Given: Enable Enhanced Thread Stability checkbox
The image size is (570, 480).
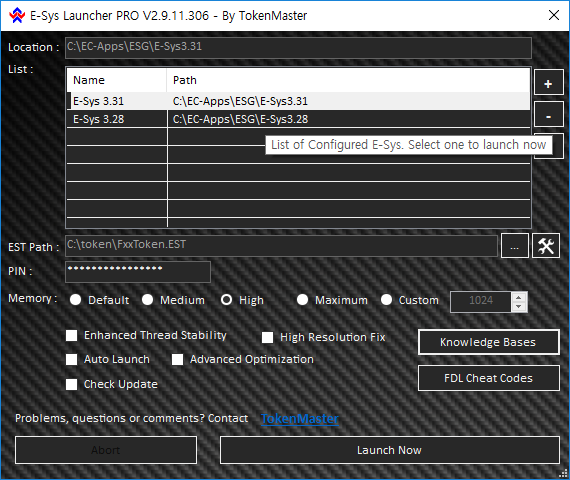Looking at the screenshot, I should click(x=72, y=335).
